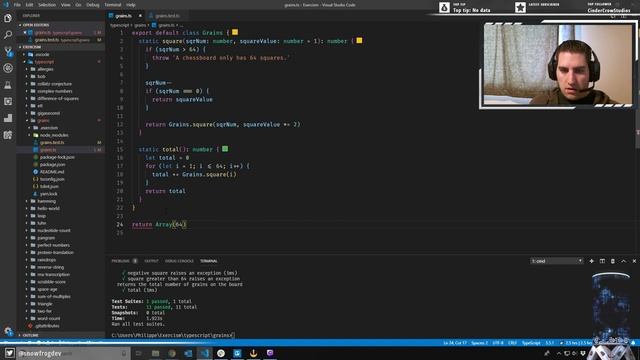Open the Go menu

tap(78, 5)
